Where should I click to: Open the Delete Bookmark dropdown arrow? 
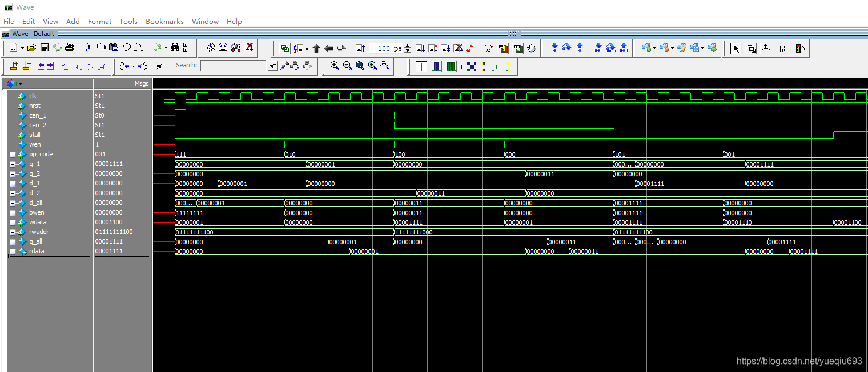[672, 48]
